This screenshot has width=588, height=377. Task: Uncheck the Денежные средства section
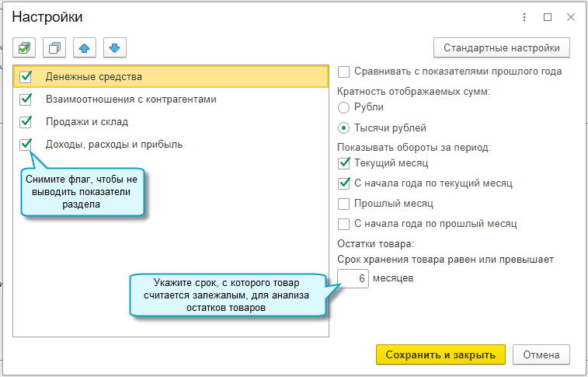(26, 76)
